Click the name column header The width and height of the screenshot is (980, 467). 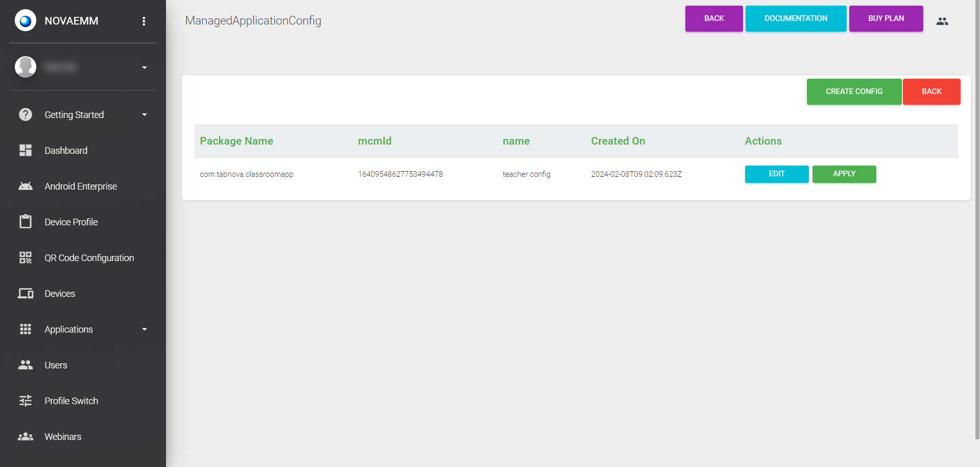pos(516,141)
